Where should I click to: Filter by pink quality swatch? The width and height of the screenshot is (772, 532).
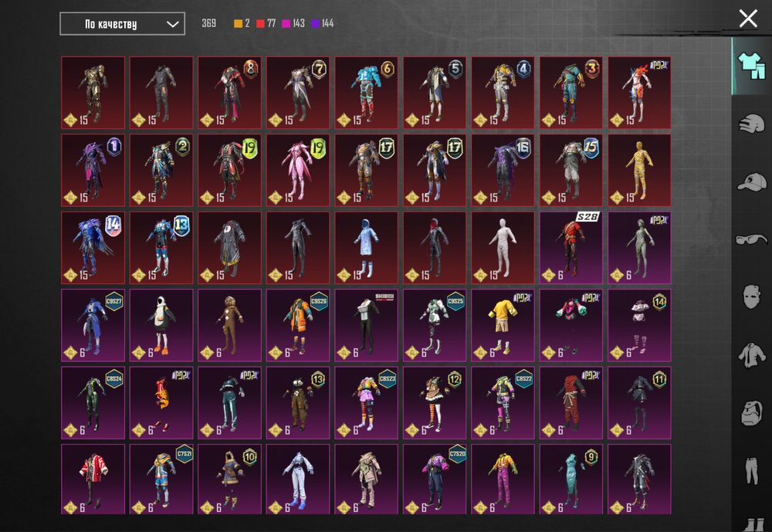click(x=286, y=24)
